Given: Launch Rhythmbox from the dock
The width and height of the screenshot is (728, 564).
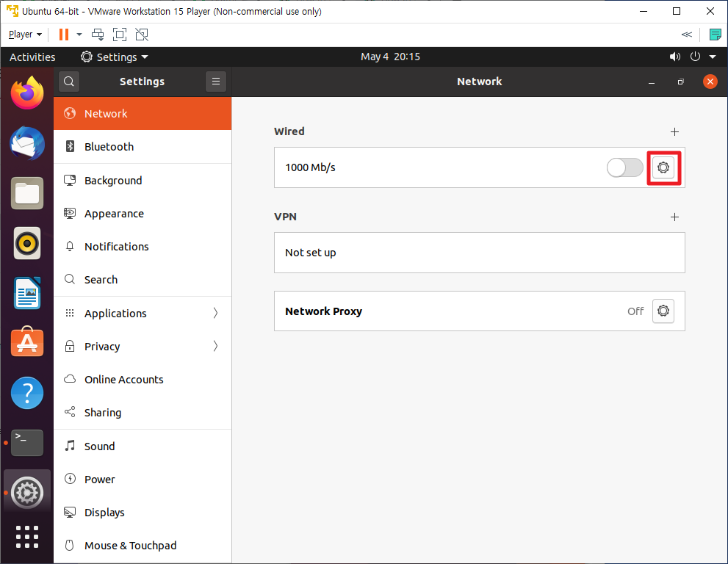Looking at the screenshot, I should [x=27, y=243].
